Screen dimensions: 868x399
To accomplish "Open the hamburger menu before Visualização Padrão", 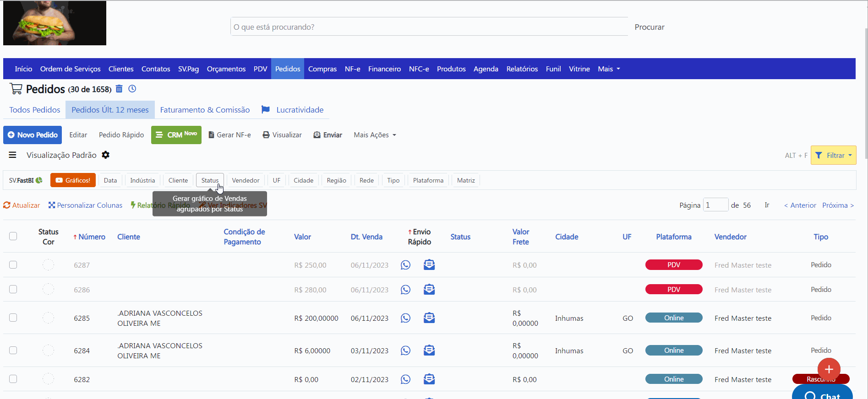I will pos(13,155).
